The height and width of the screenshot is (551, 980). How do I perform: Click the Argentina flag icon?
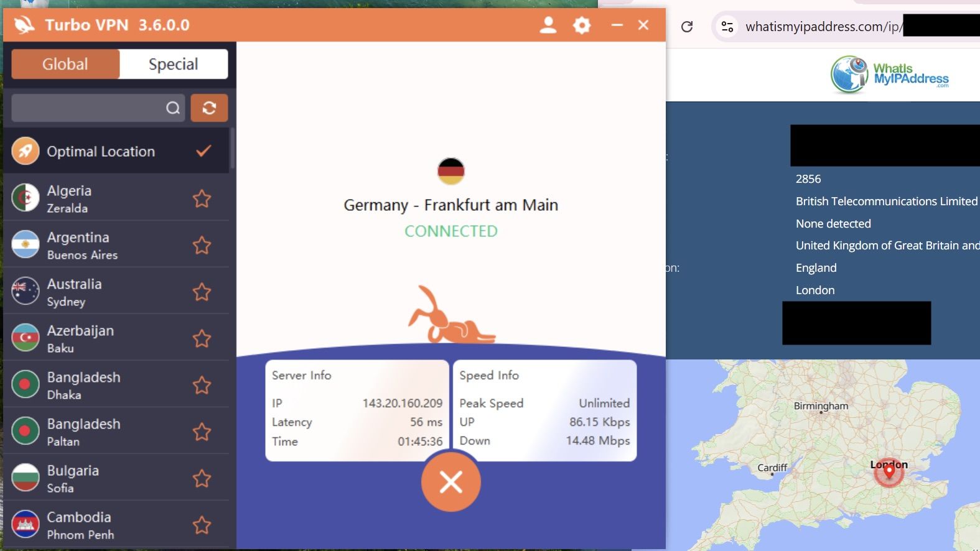pyautogui.click(x=26, y=245)
